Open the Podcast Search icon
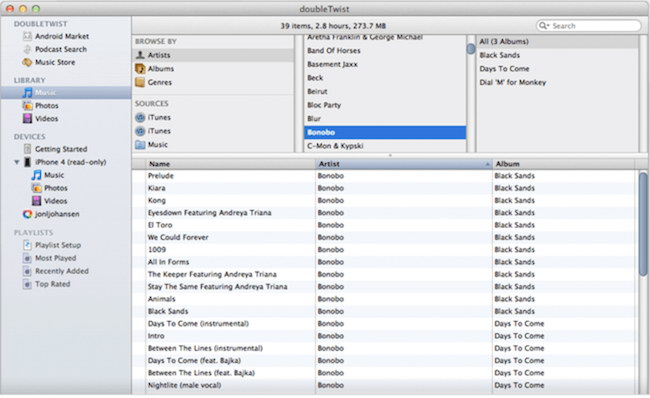 tap(27, 49)
